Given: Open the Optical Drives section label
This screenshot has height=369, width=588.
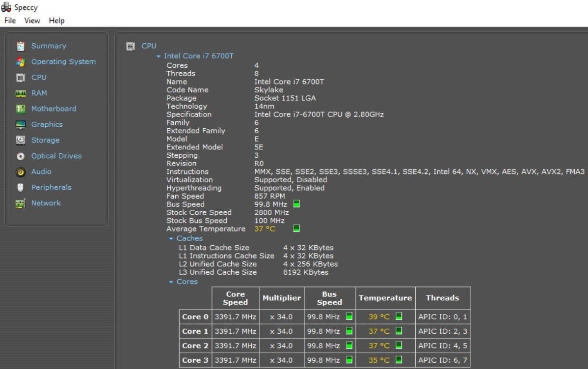Looking at the screenshot, I should [x=56, y=156].
